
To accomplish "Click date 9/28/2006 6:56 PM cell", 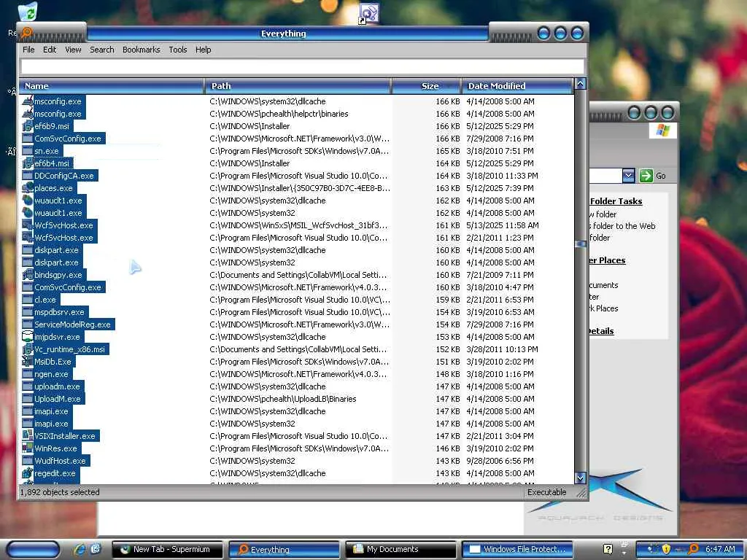I will click(500, 461).
